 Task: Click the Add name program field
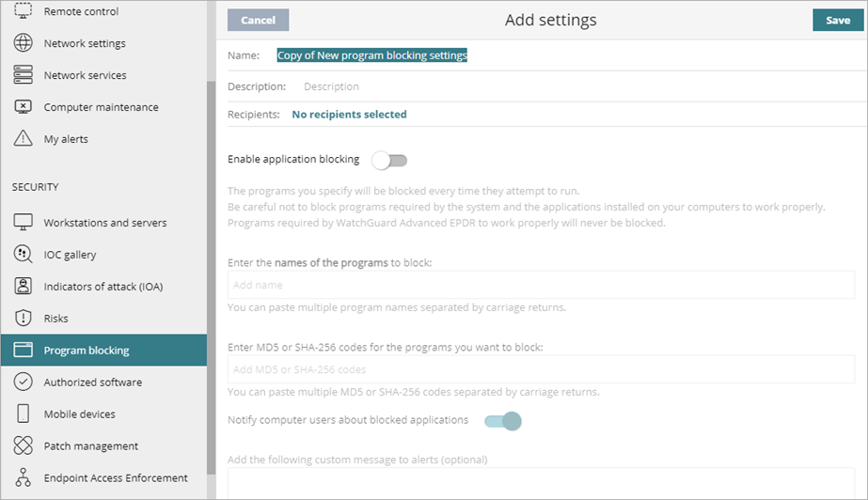(541, 285)
